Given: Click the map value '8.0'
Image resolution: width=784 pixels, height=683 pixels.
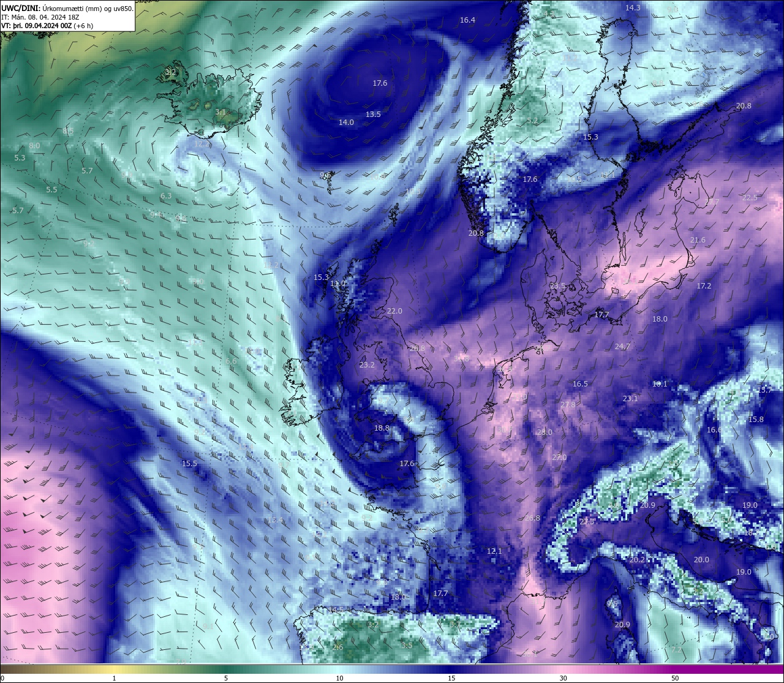Looking at the screenshot, I should click(x=34, y=146).
